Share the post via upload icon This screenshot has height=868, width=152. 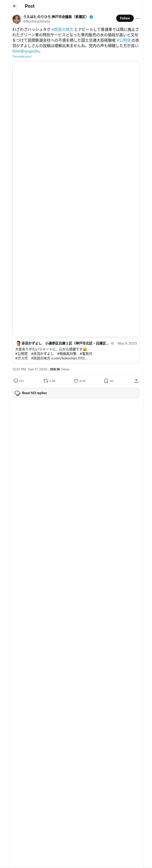pyautogui.click(x=136, y=381)
